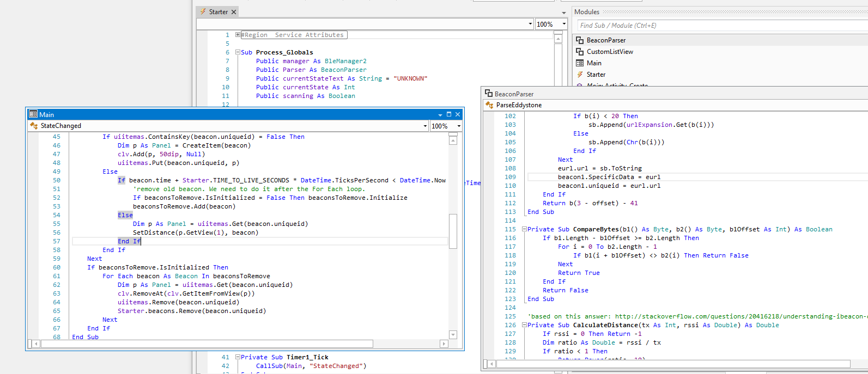Select the Starter service in Modules list

[x=596, y=75]
